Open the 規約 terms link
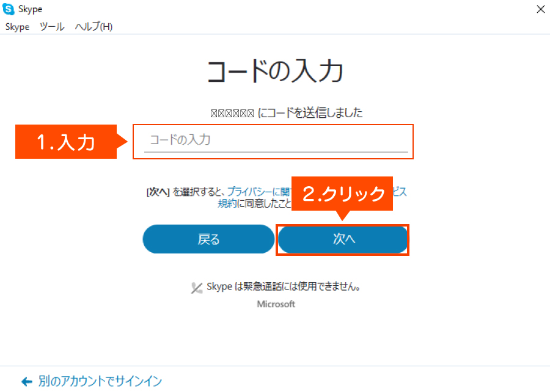 click(x=227, y=203)
